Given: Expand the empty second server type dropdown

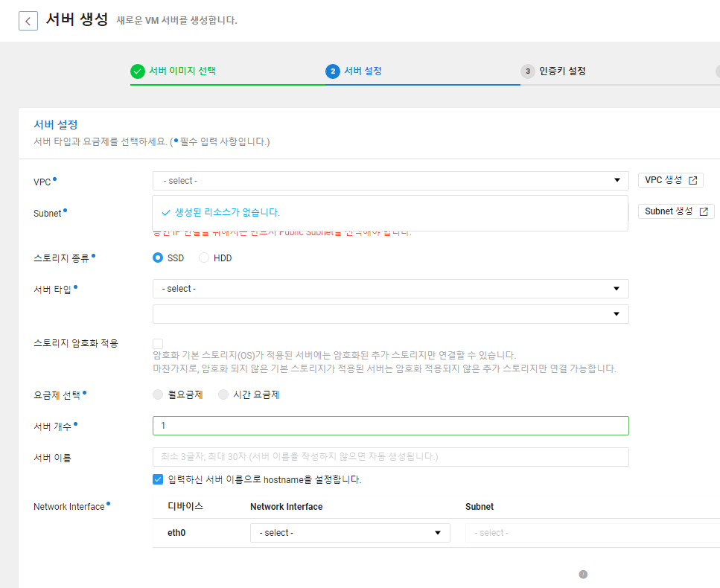Looking at the screenshot, I should pyautogui.click(x=391, y=314).
